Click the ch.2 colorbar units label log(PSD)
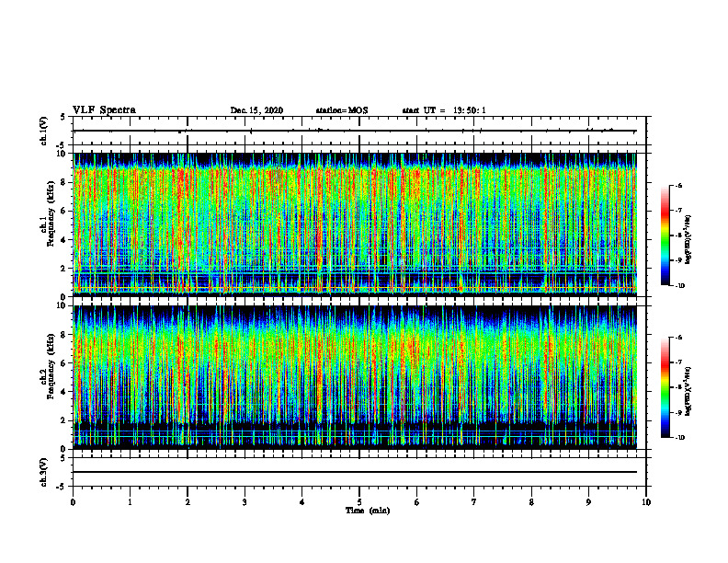Viewport: 728px width, 563px height. (x=688, y=391)
